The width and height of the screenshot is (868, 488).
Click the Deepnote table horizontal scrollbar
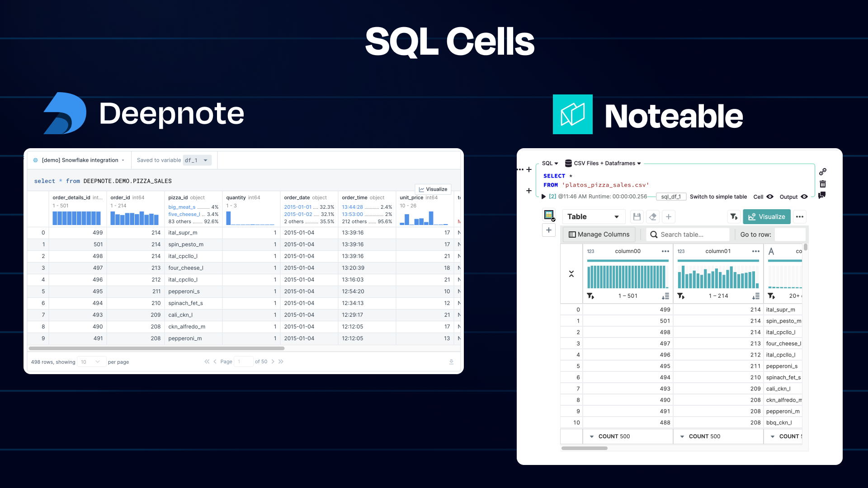point(156,348)
